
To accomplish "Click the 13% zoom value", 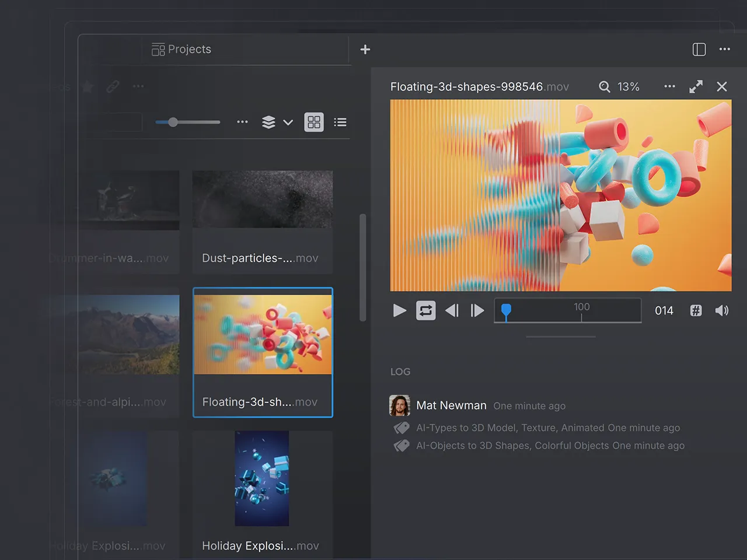I will 629,87.
